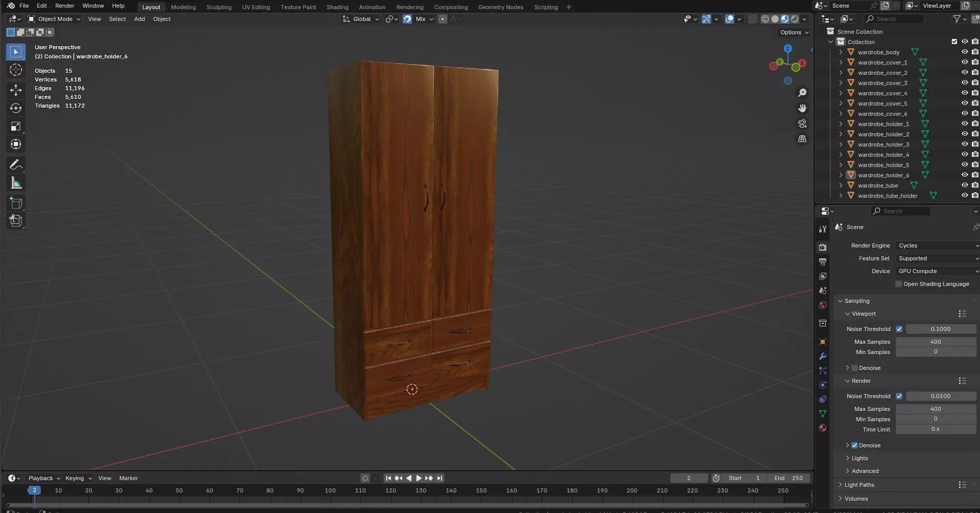Disable rendering for wardrobe_tube camera icon
This screenshot has width=980, height=513.
[975, 185]
